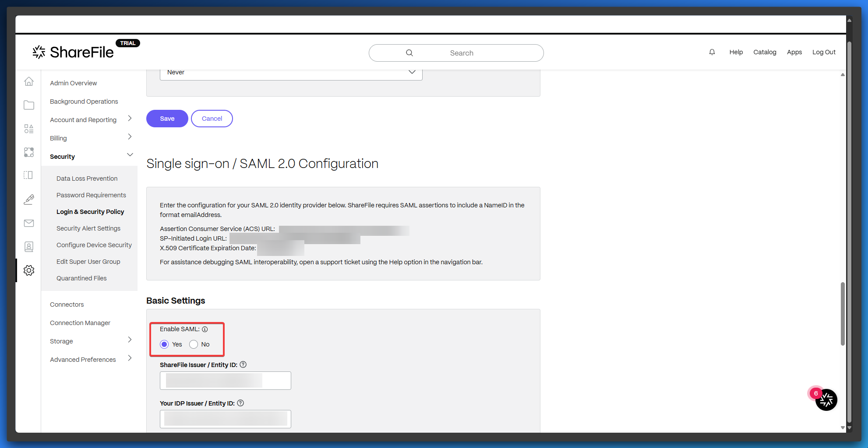Open the ShareFile floating assistant badge
Viewport: 868px width, 448px height.
[826, 399]
